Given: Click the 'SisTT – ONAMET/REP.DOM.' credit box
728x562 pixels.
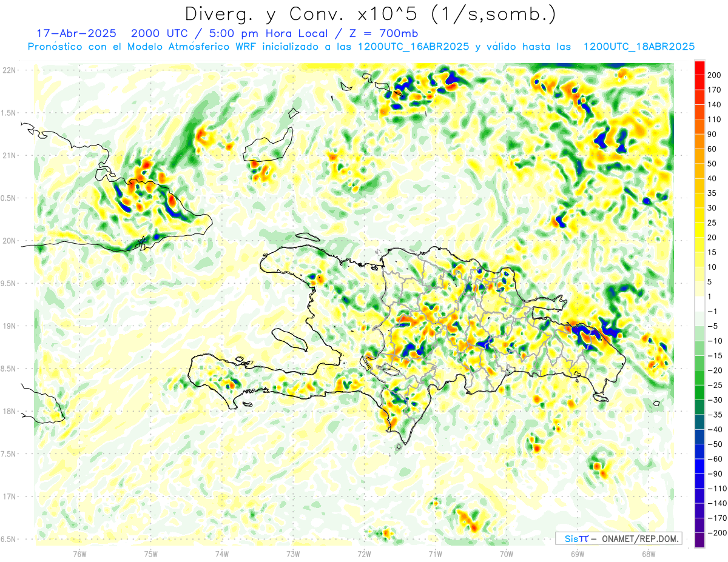Looking at the screenshot, I should coord(619,538).
